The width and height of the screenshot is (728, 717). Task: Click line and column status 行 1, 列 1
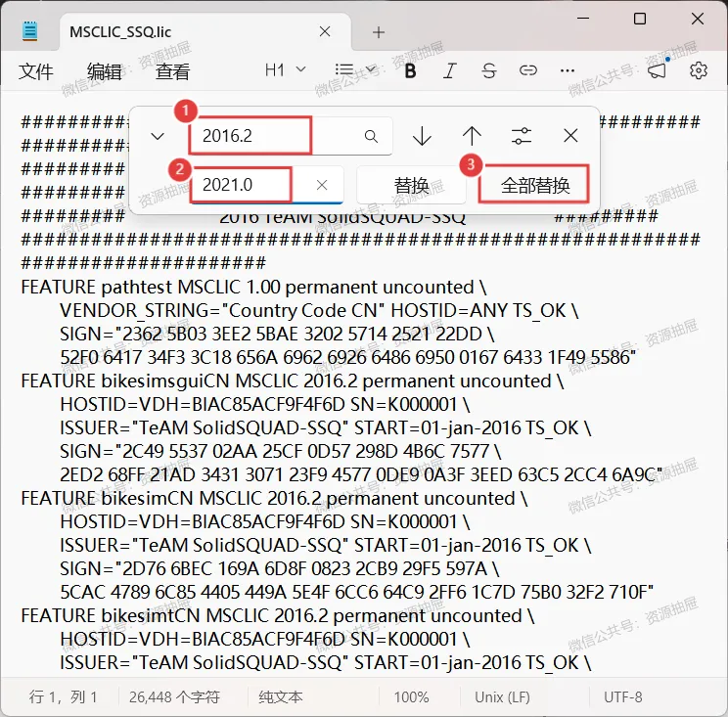tap(64, 696)
